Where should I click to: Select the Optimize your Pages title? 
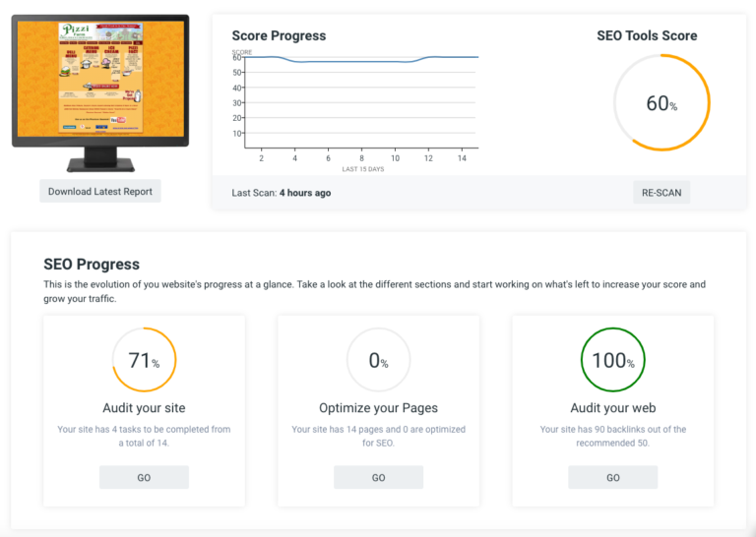378,408
